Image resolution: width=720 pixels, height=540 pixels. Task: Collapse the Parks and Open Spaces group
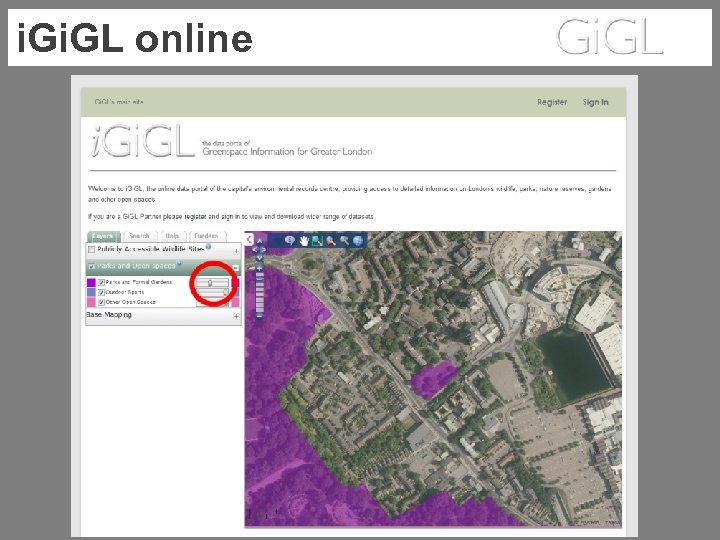tap(236, 268)
